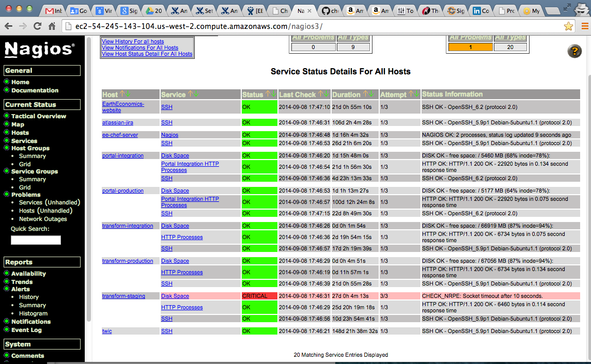Open the Nagios service link for ee-chef-server
591x364 pixels.
click(169, 135)
